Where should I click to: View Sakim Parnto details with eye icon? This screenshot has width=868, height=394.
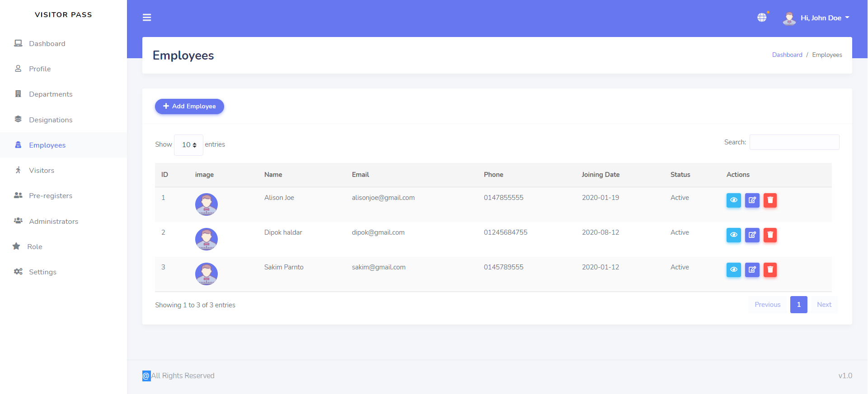(x=733, y=269)
